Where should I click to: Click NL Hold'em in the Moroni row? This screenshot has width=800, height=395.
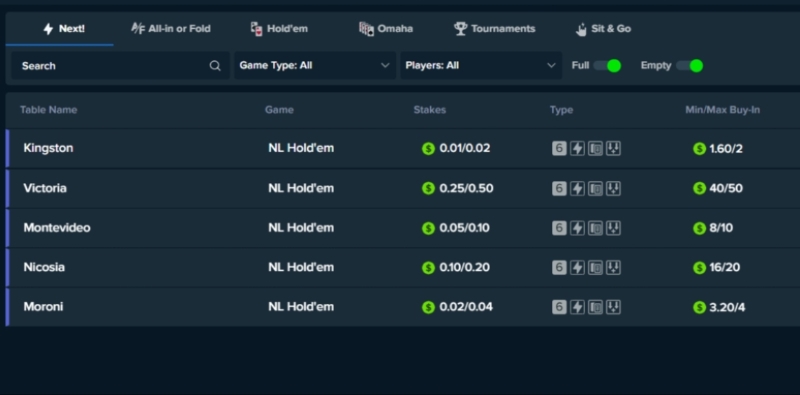click(x=301, y=307)
